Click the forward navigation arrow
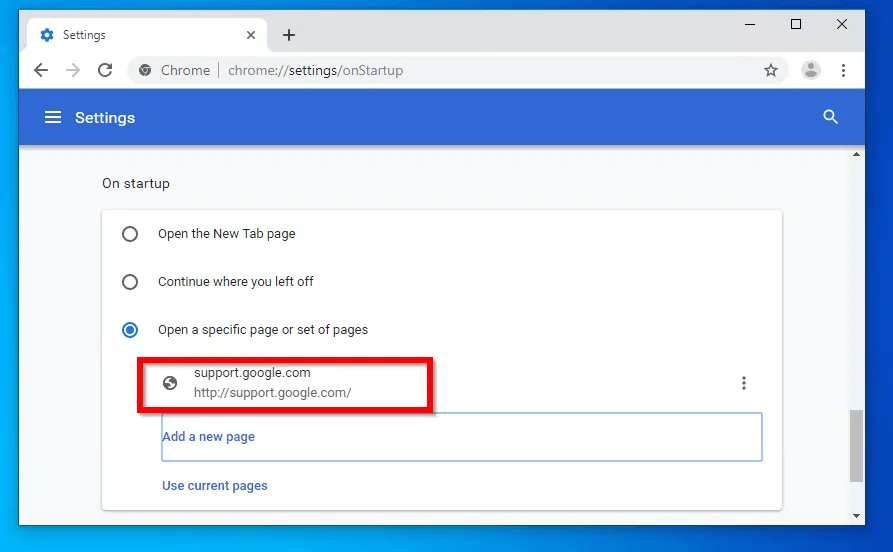 click(x=73, y=70)
